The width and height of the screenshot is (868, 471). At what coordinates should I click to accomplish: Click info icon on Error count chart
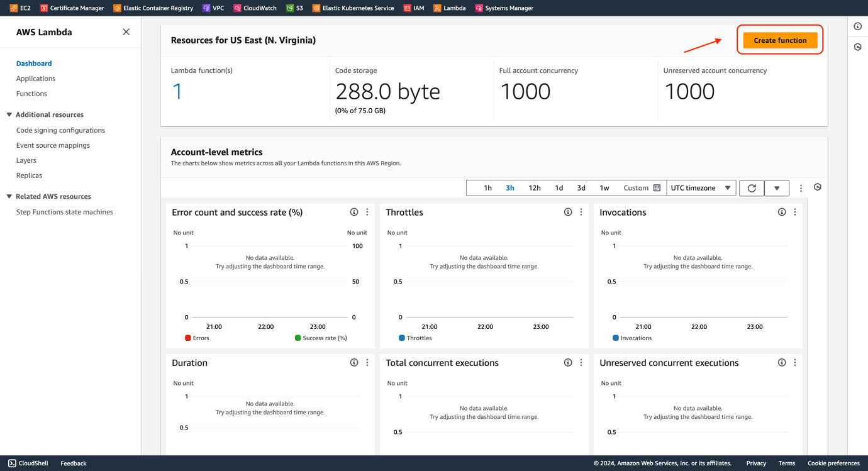click(x=354, y=213)
